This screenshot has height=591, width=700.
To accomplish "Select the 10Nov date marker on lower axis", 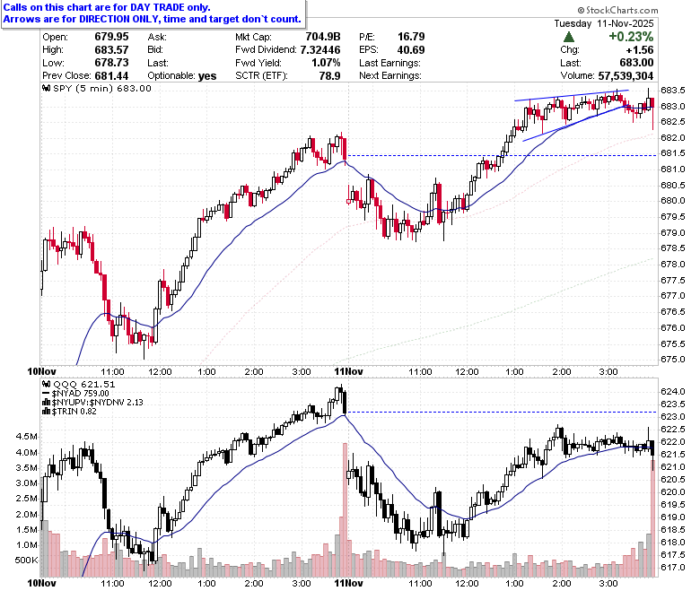I will pos(41,584).
